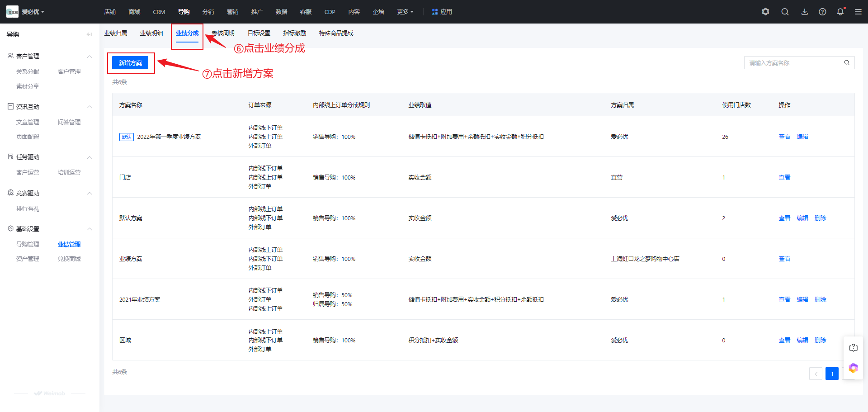Screen dimensions: 868x412
Task: Open the help question mark icon
Action: [822, 12]
